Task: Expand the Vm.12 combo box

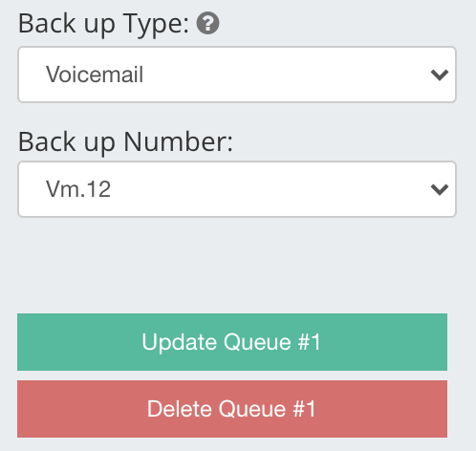Action: (237, 189)
